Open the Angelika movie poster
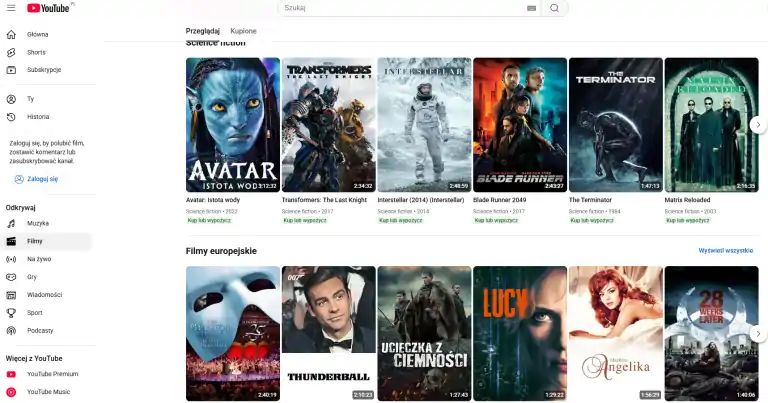The width and height of the screenshot is (768, 403). (x=616, y=334)
